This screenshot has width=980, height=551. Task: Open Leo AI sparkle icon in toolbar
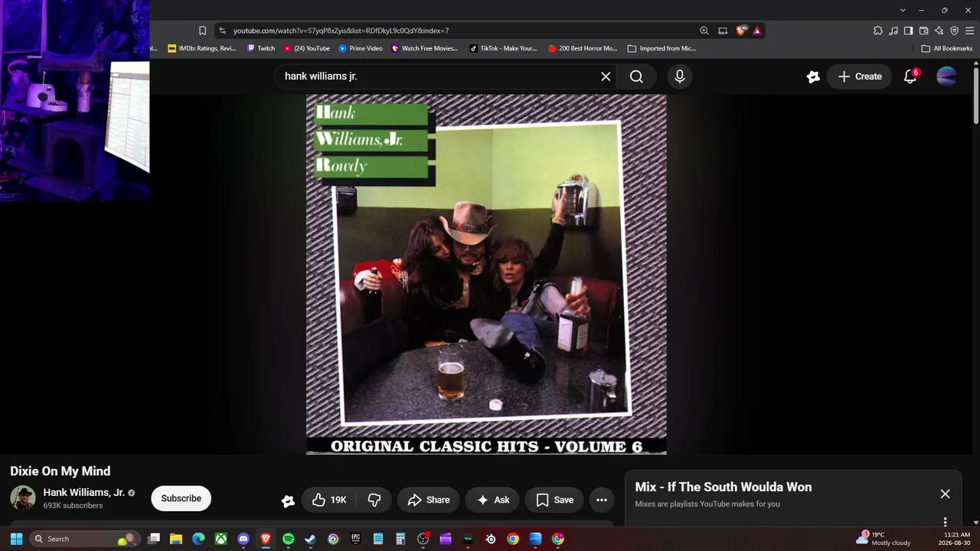point(939,31)
